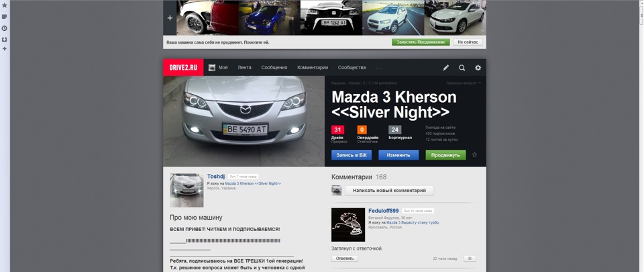Click green Продвинуть button
The height and width of the screenshot is (272, 644).
(445, 155)
